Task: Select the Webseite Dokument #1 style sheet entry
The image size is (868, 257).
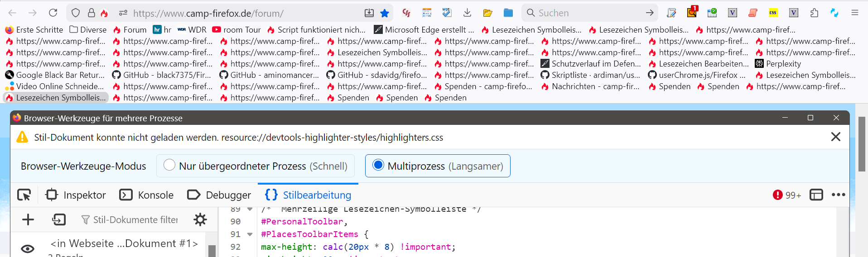Action: [124, 243]
